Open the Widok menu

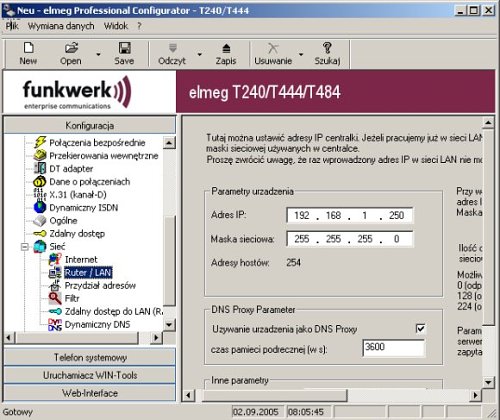click(116, 26)
